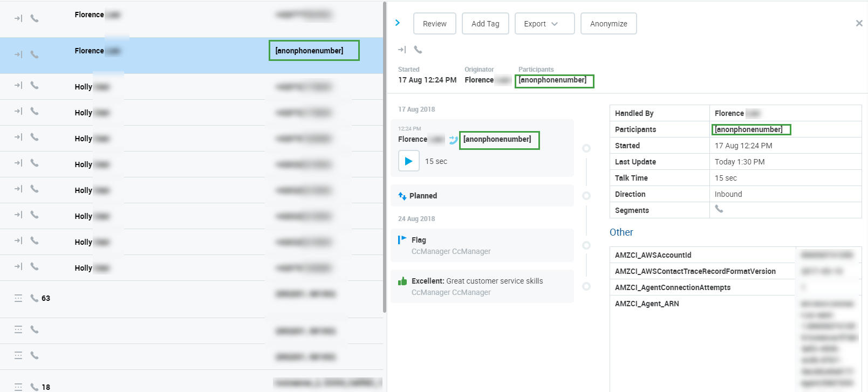Collapse details panel with blue chevron
868x392 pixels.
pyautogui.click(x=398, y=23)
